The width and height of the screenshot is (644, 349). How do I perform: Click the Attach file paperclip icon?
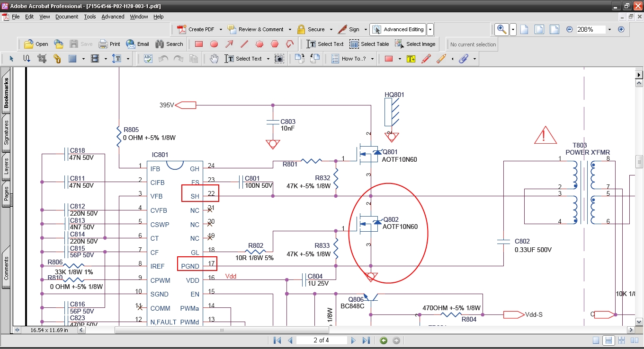[464, 59]
